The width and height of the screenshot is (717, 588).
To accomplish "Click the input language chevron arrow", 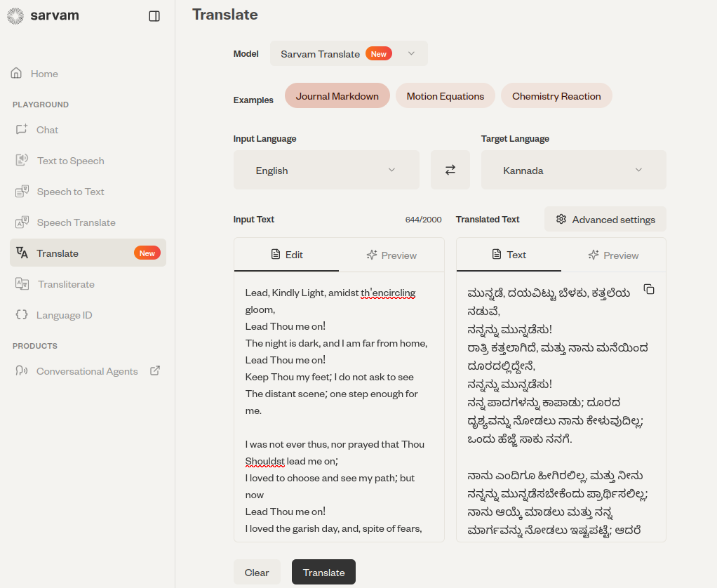I will pyautogui.click(x=392, y=170).
